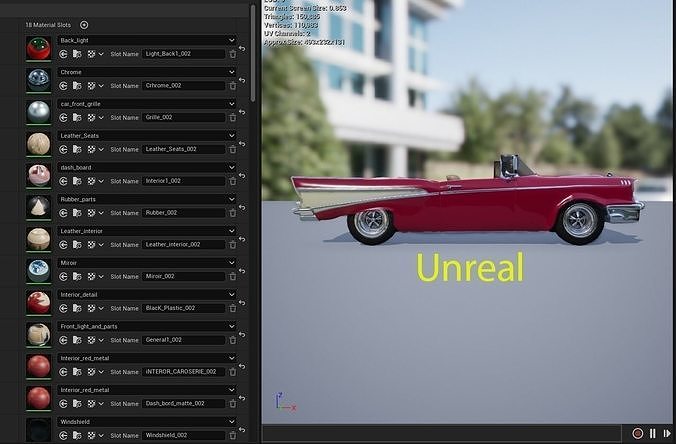Edit the Dash_bord_matte_002 slot name field
The width and height of the screenshot is (676, 444).
point(184,403)
